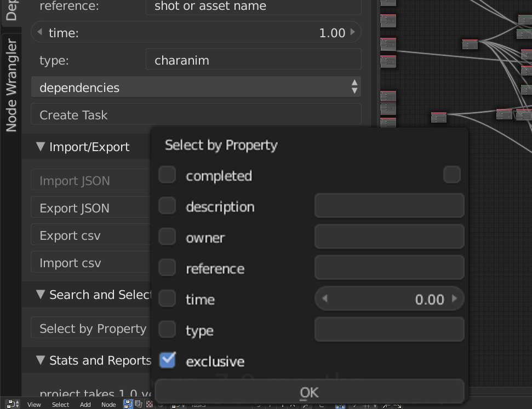Collapse the Import/Export section

pyautogui.click(x=41, y=147)
